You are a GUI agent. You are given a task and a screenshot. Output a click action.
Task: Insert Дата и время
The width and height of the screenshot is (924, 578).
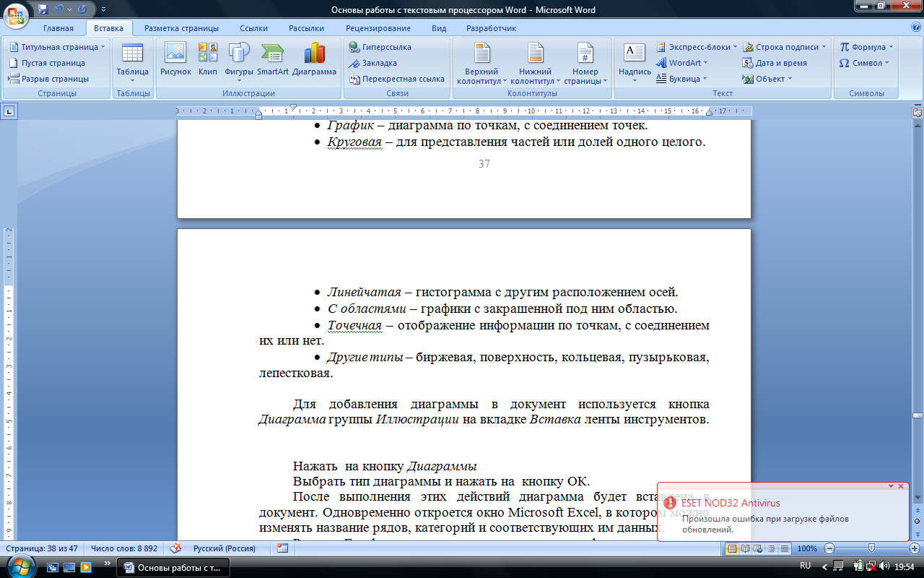point(775,63)
